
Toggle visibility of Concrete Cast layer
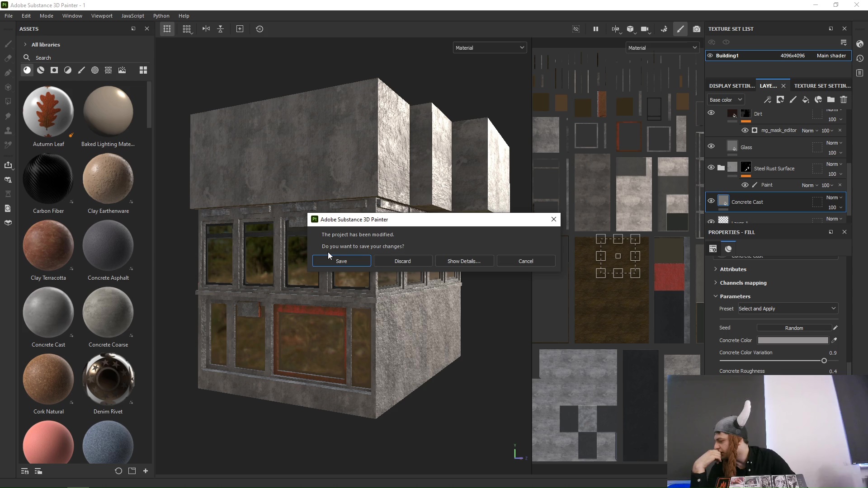click(x=711, y=201)
